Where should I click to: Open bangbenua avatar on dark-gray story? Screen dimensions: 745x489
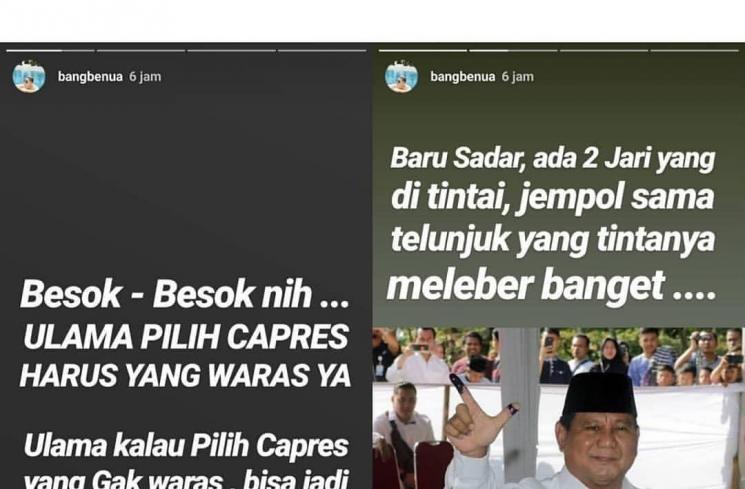29,77
